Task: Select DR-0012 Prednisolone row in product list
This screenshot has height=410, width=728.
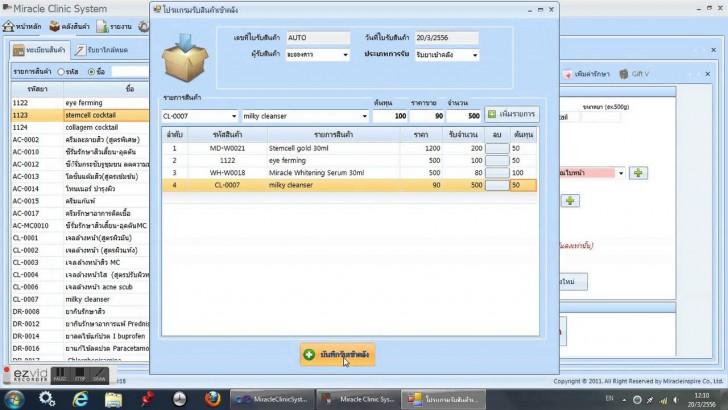Action: (x=80, y=324)
